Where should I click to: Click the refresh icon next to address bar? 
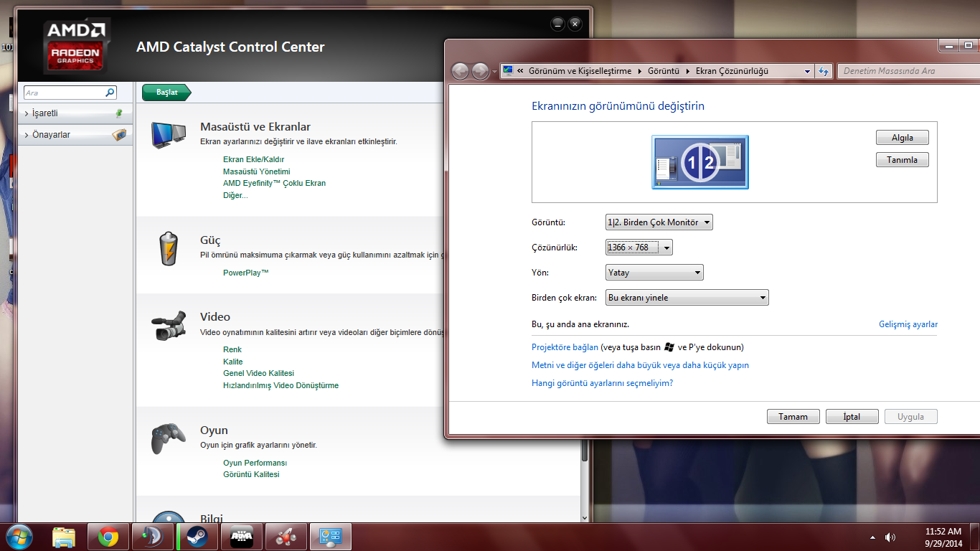tap(824, 71)
